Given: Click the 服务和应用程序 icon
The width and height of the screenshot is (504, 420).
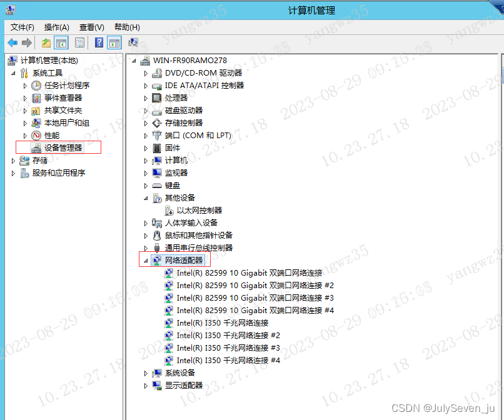Looking at the screenshot, I should 24,173.
